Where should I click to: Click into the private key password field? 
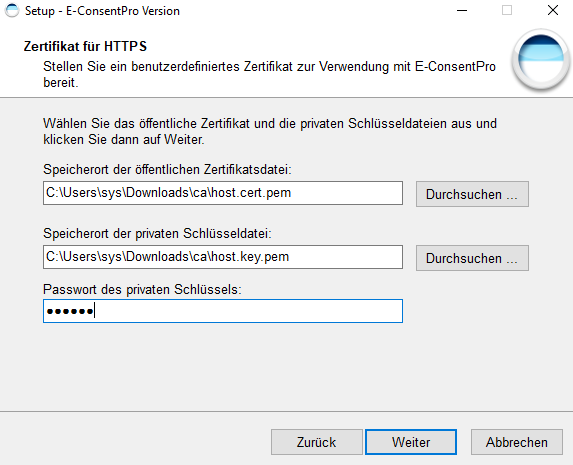[x=223, y=311]
